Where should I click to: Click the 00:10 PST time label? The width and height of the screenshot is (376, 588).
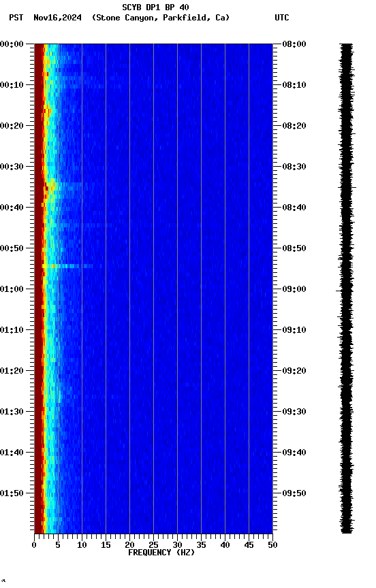12,85
